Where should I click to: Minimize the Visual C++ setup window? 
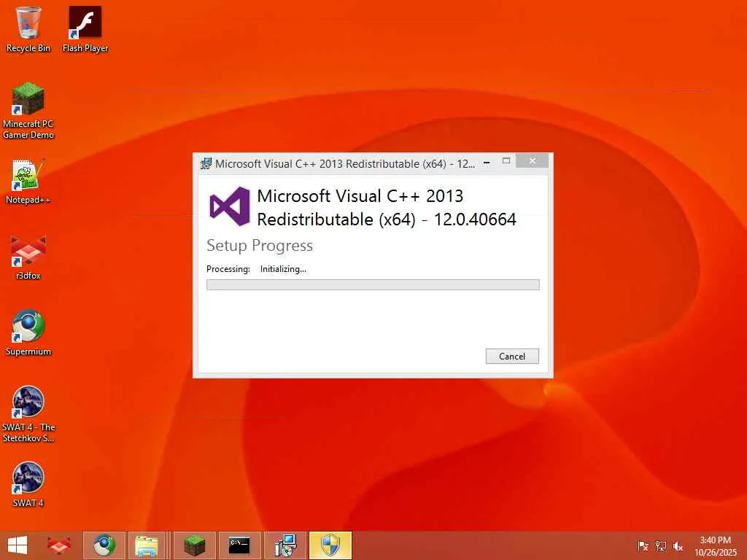coord(487,163)
